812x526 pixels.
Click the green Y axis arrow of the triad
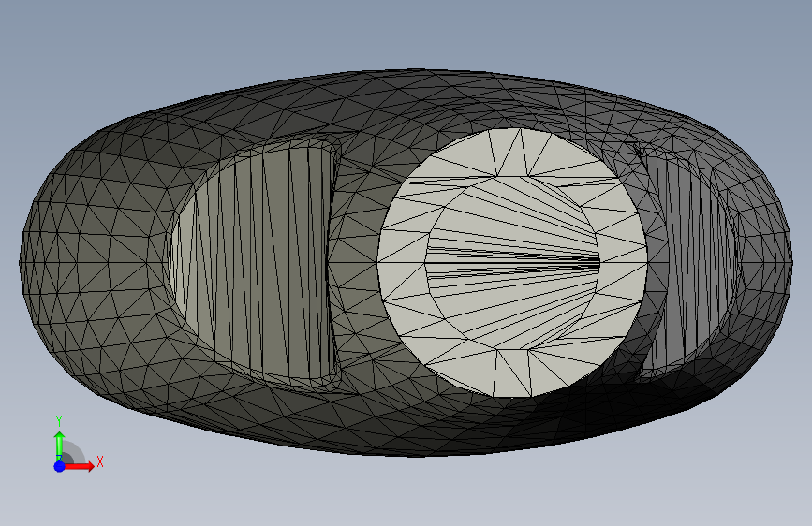tap(59, 446)
